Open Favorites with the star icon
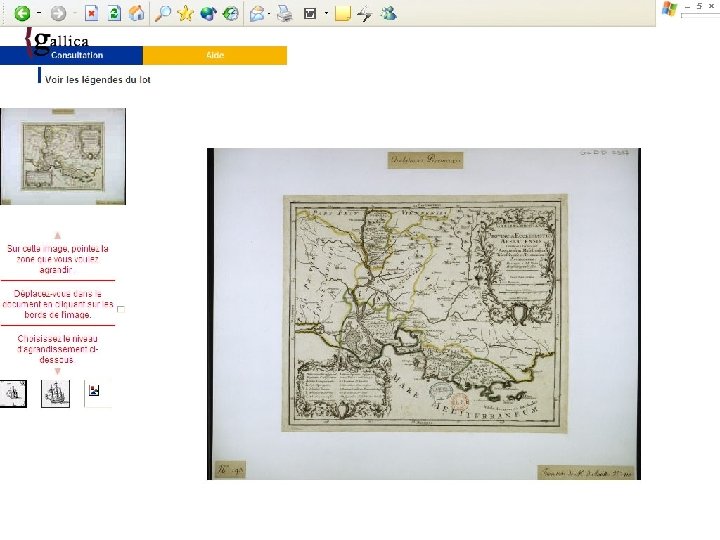720x540 pixels. (x=185, y=13)
